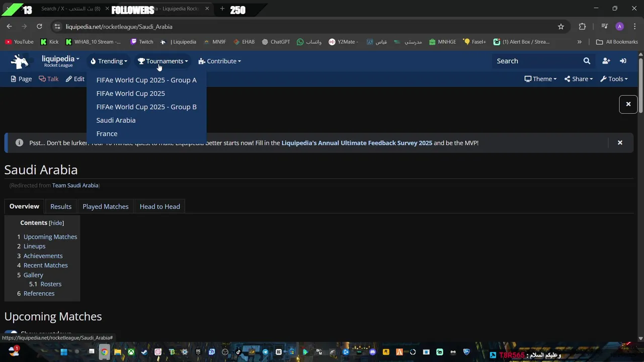
Task: Click the create account user-plus icon
Action: [x=606, y=61]
